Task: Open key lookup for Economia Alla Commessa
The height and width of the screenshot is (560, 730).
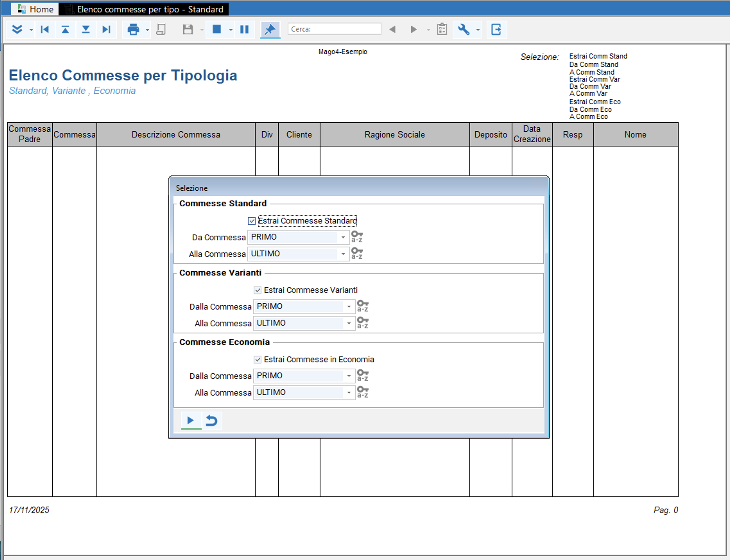Action: tap(362, 392)
